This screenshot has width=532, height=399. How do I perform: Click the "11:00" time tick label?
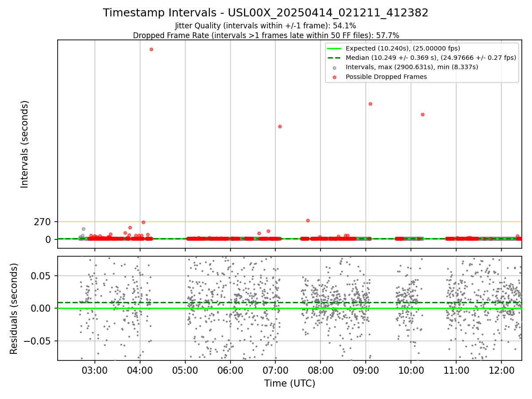[x=456, y=371]
